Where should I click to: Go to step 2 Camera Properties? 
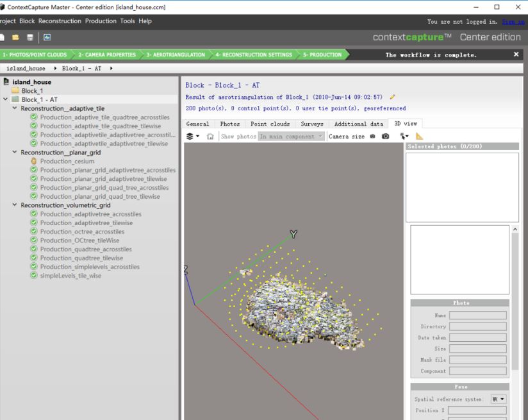(x=107, y=55)
